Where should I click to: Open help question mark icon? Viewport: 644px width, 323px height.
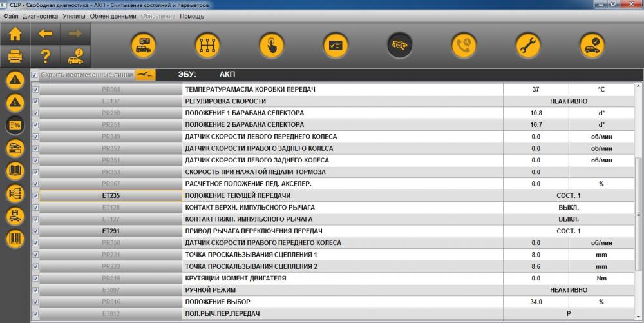click(x=45, y=56)
